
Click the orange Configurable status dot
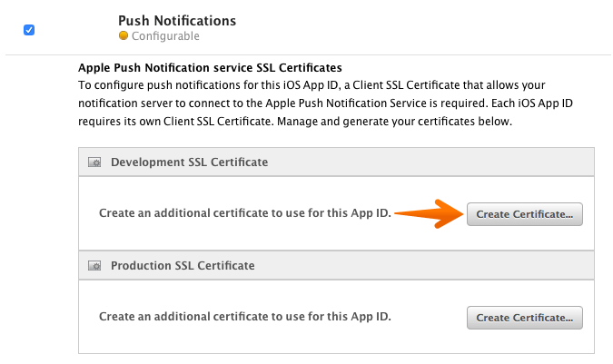pyautogui.click(x=124, y=36)
